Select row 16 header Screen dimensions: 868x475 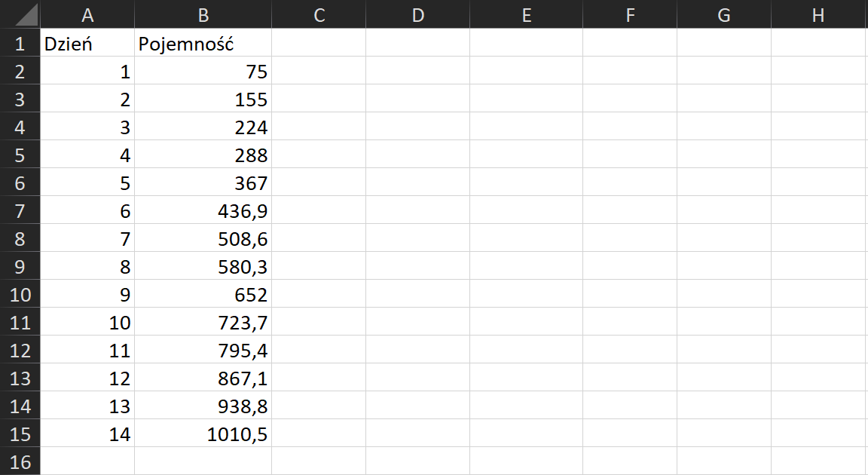coord(20,461)
